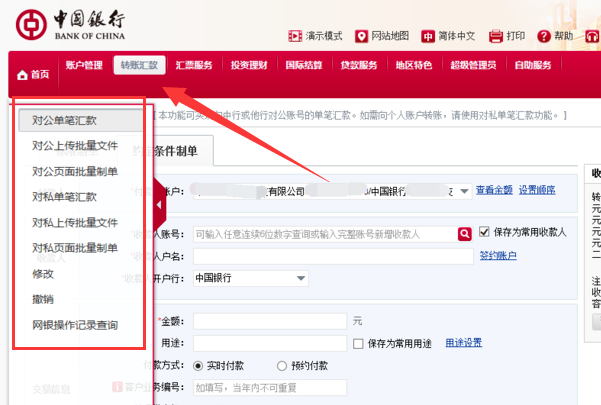The height and width of the screenshot is (405, 601).
Task: Click the 金额 amount input field
Action: click(270, 321)
